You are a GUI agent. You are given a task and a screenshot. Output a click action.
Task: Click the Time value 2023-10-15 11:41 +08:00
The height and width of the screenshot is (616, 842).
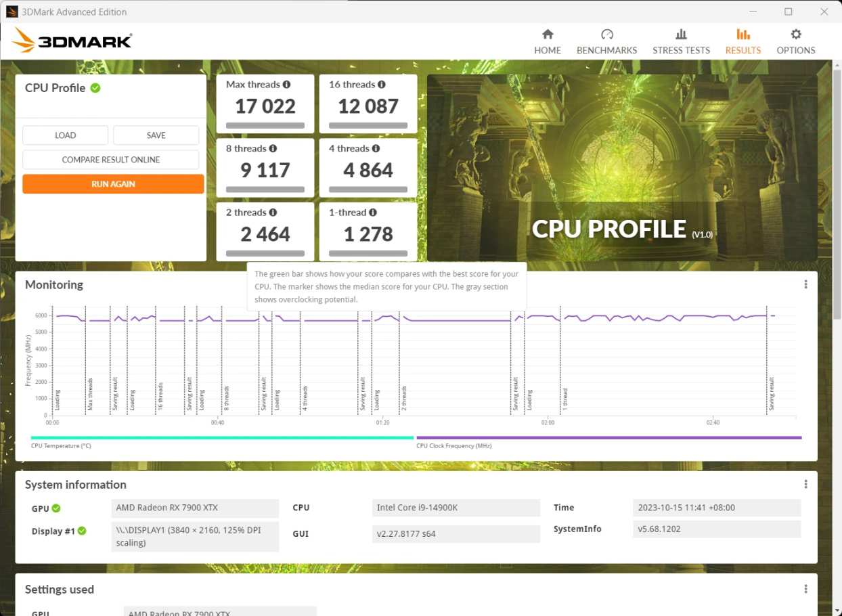point(717,508)
